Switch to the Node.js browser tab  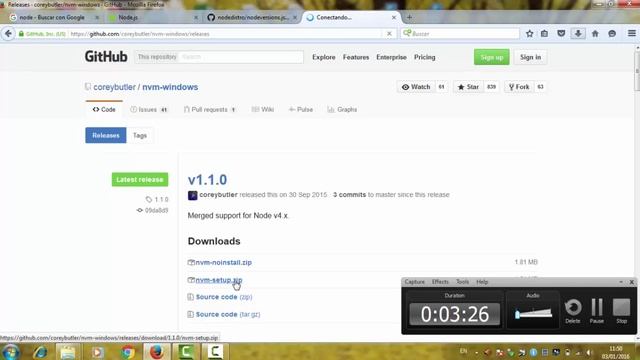point(128,17)
